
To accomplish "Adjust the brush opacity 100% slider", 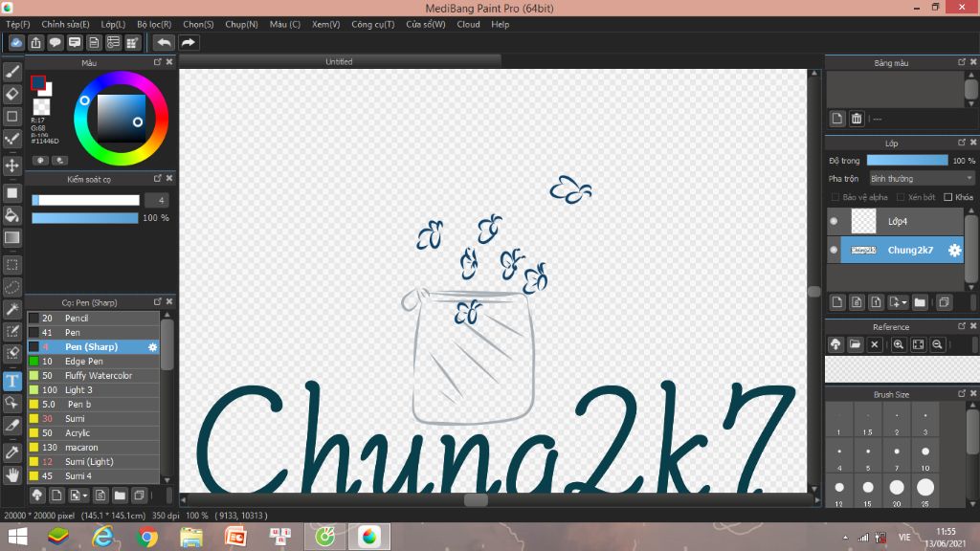I will click(x=85, y=217).
